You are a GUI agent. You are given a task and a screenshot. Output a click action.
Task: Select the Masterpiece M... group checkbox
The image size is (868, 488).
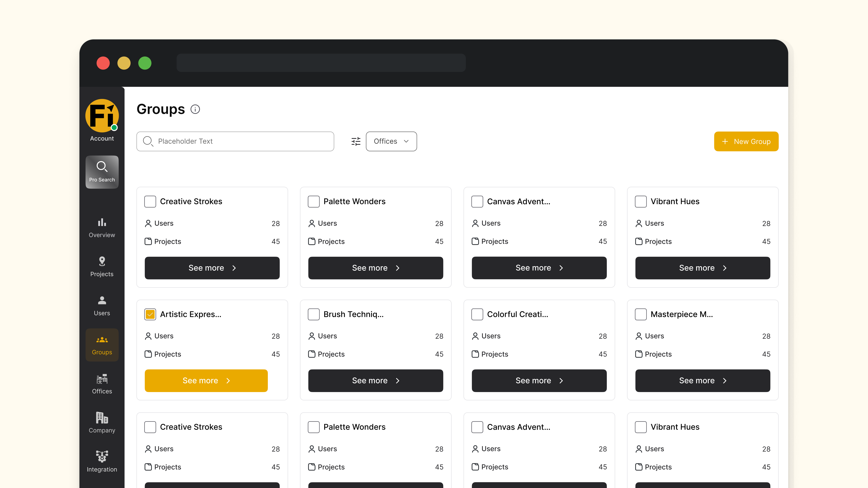(641, 314)
